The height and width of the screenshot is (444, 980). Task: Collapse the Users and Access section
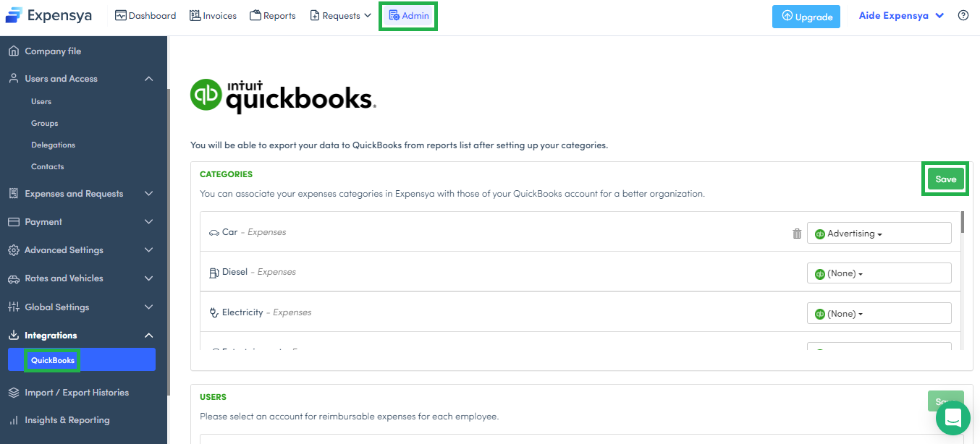coord(148,79)
